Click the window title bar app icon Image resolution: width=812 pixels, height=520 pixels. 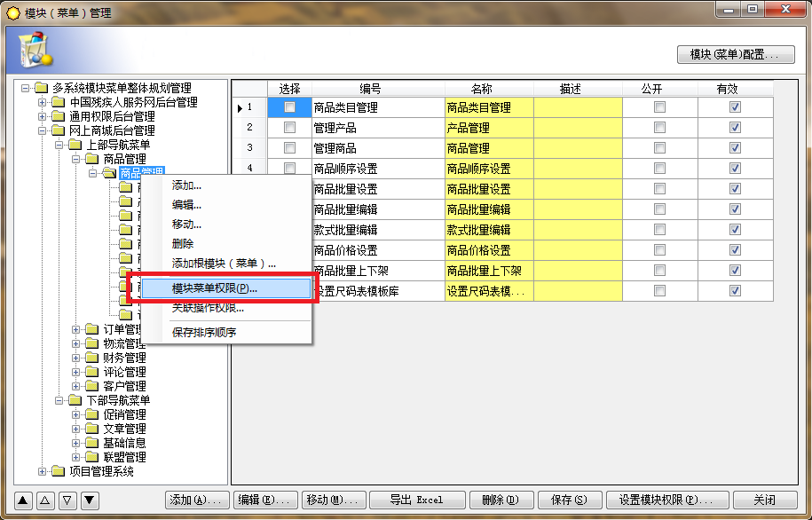(x=13, y=13)
